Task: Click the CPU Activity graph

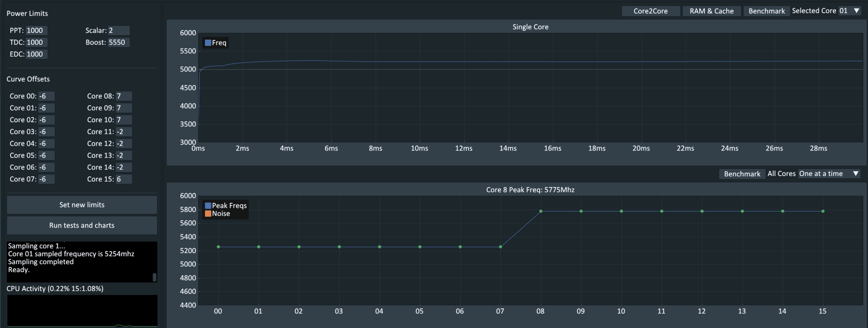Action: tap(82, 310)
